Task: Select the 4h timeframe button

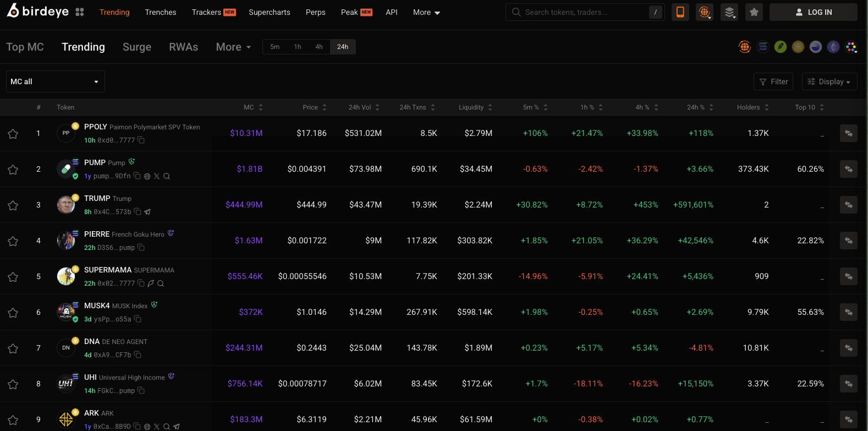Action: pyautogui.click(x=319, y=47)
